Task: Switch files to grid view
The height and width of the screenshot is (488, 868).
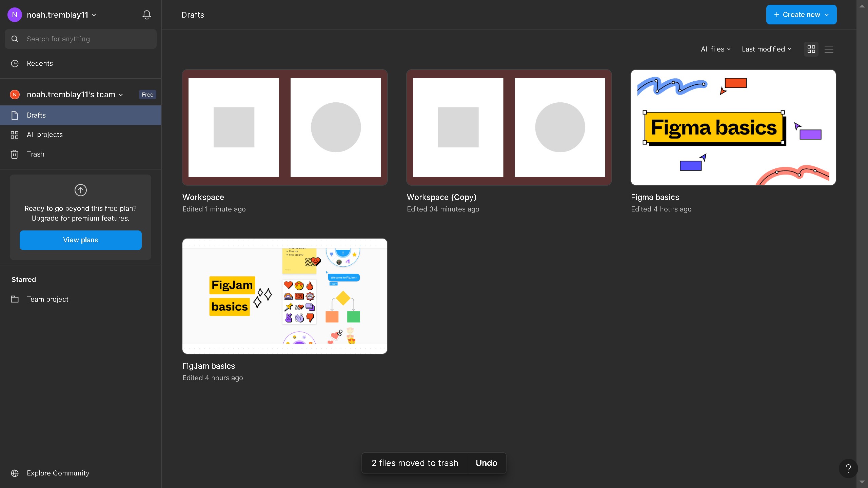Action: pyautogui.click(x=811, y=49)
